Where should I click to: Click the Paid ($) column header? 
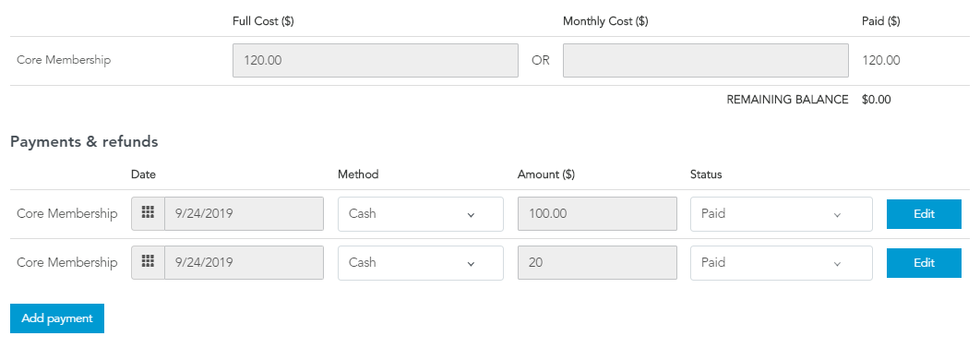point(881,21)
